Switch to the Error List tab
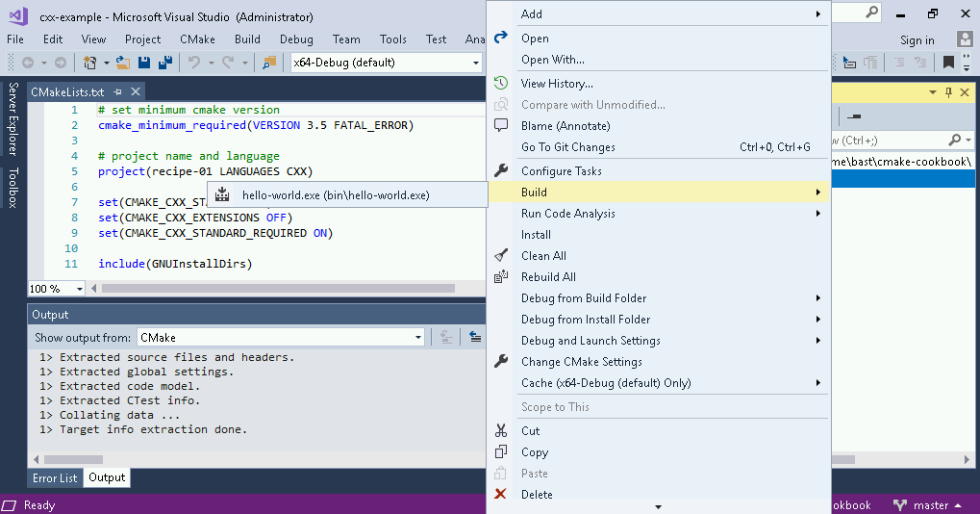 pos(55,477)
